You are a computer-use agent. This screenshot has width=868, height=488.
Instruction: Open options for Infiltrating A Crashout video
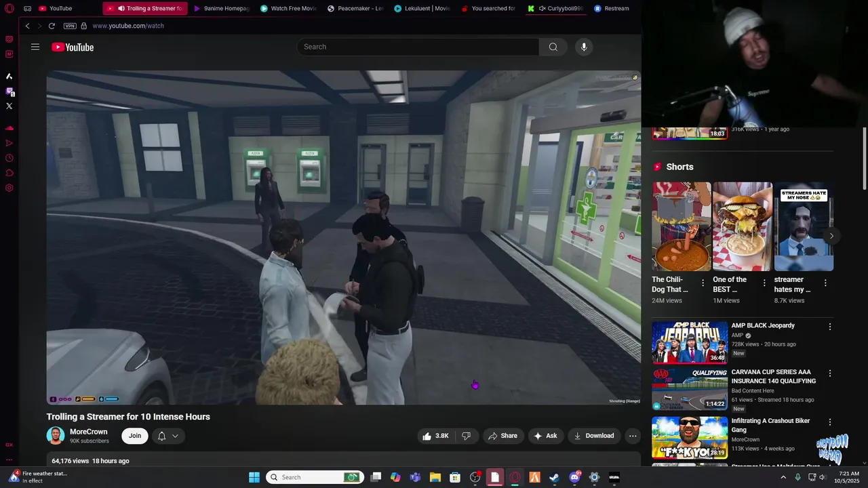coord(829,422)
